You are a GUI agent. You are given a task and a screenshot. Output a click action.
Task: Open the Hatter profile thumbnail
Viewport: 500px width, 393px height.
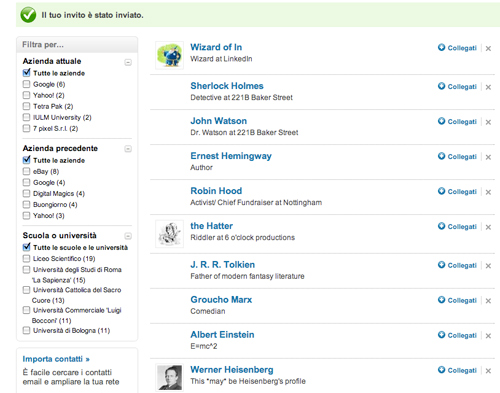tap(169, 234)
